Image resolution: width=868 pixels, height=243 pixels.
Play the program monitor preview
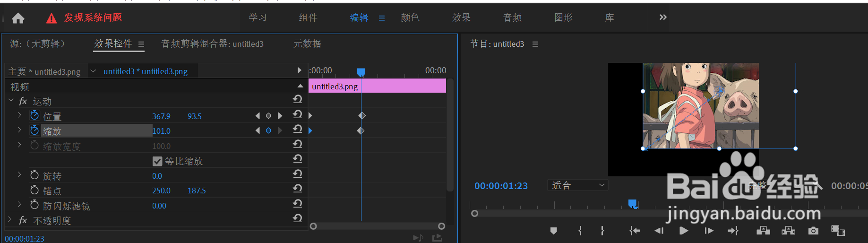pos(683,231)
